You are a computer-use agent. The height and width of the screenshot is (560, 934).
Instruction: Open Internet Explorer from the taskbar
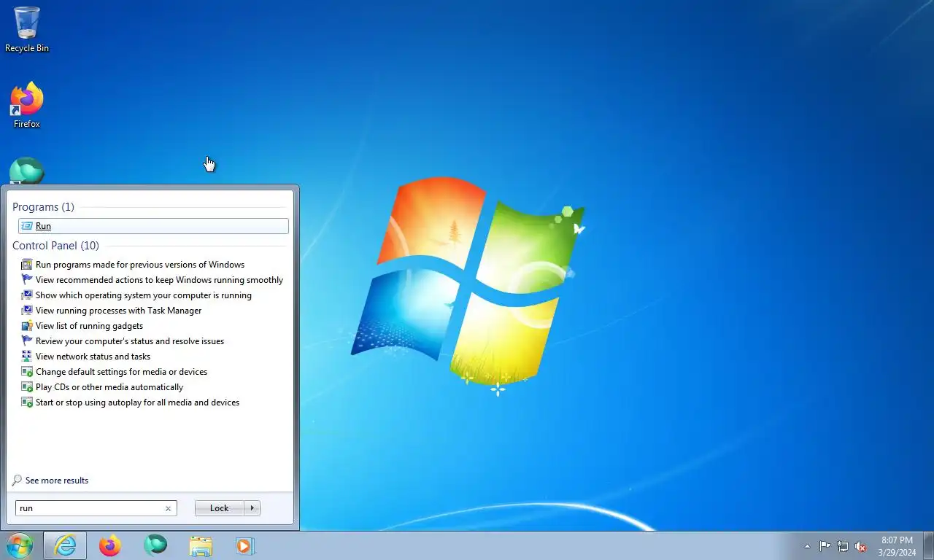pyautogui.click(x=65, y=545)
